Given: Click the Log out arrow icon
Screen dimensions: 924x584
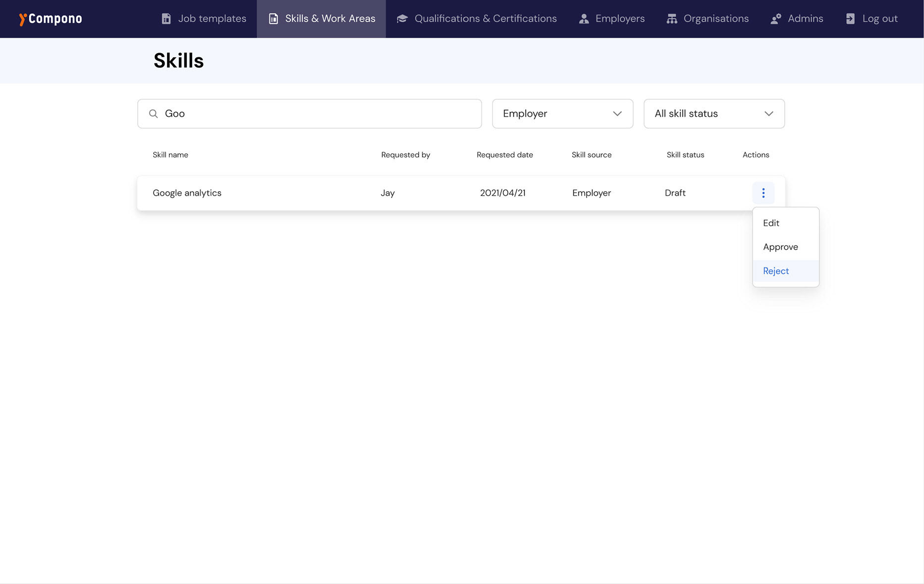Looking at the screenshot, I should coord(850,19).
